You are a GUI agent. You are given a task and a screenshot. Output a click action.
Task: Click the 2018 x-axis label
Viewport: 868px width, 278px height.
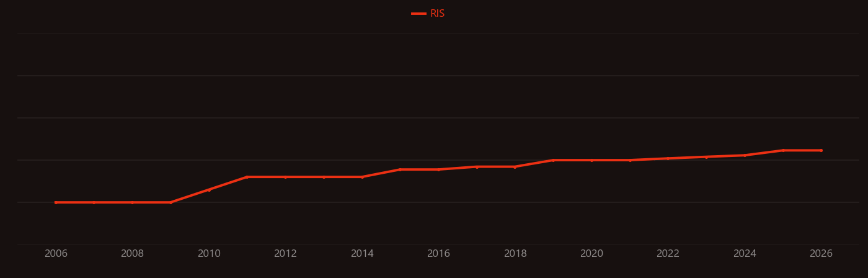(515, 254)
